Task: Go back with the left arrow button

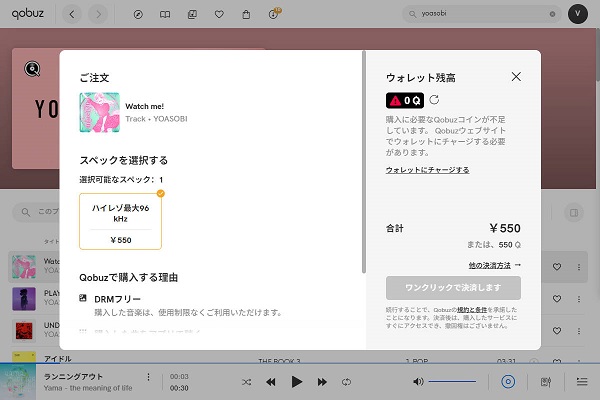Action: coord(72,14)
